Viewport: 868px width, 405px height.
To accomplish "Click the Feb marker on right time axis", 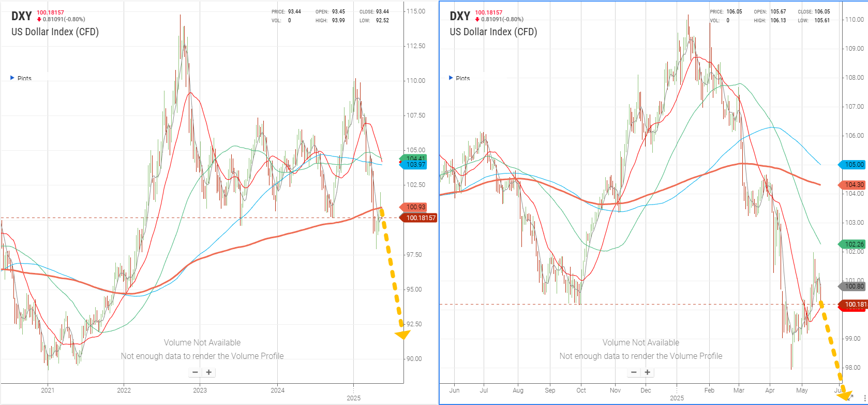I will coord(709,390).
